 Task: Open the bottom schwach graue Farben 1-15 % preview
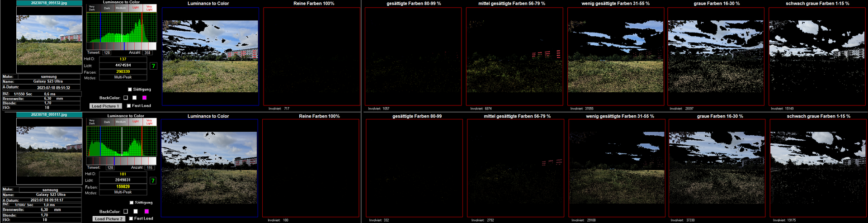[818, 168]
